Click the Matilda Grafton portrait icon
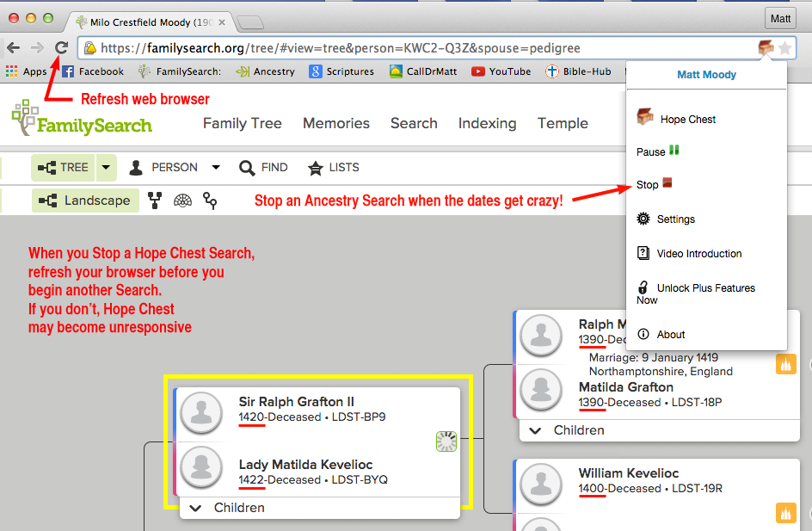 pyautogui.click(x=541, y=390)
